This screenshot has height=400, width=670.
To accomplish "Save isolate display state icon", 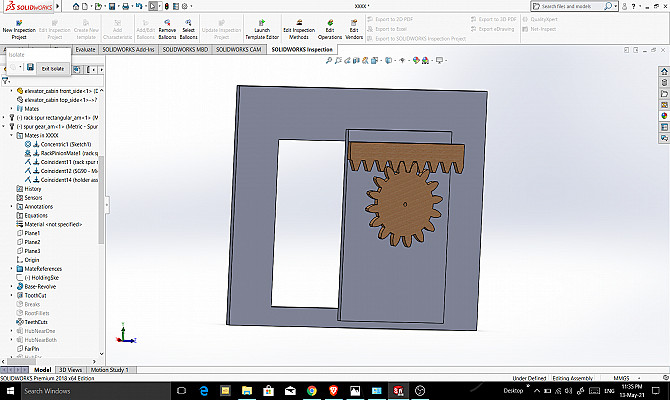I will pos(30,67).
